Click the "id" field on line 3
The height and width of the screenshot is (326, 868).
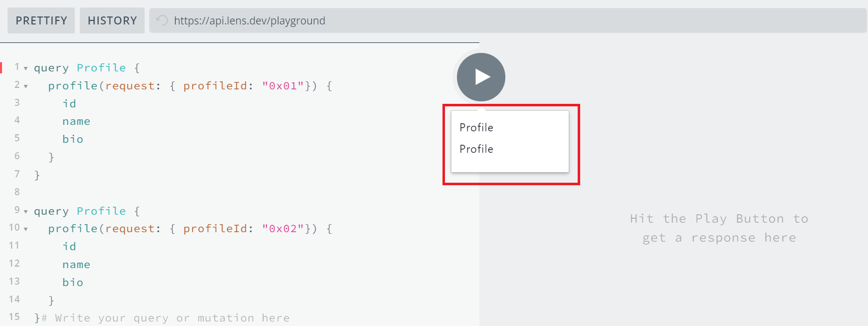pos(69,103)
